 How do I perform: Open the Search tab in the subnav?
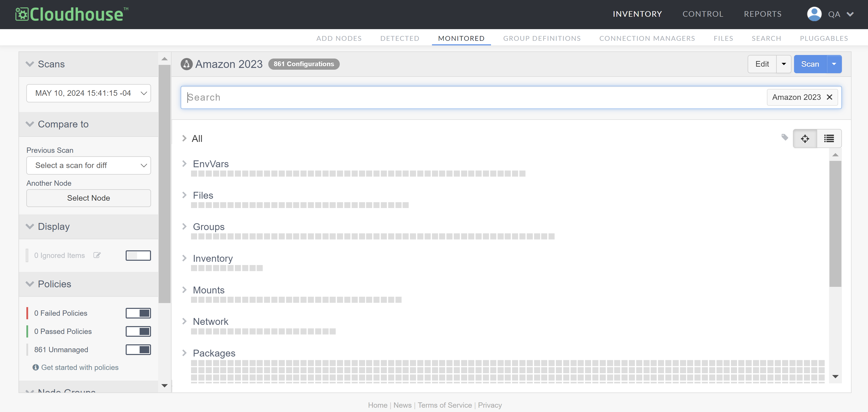tap(766, 39)
